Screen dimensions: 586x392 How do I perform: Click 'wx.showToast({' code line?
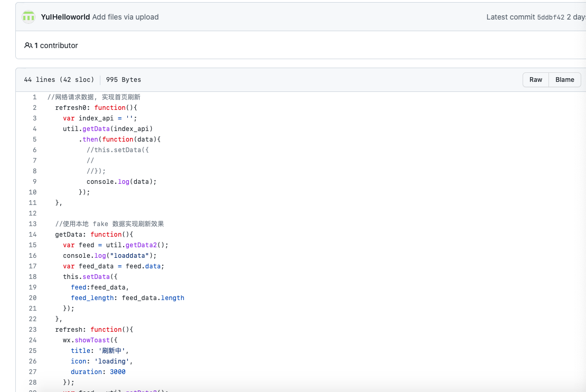pos(90,340)
